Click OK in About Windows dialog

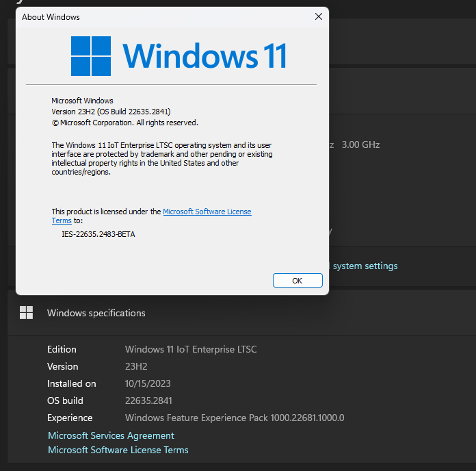(x=297, y=280)
